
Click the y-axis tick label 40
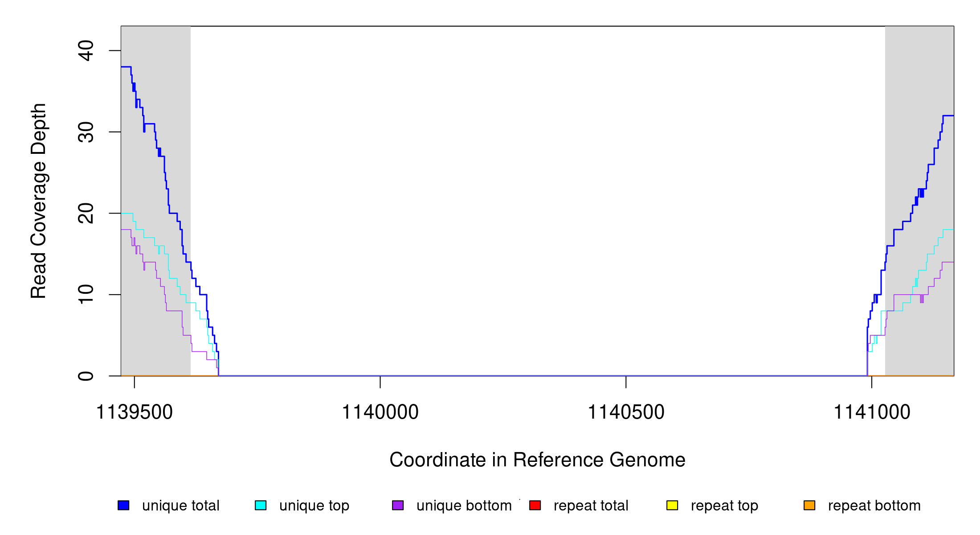tap(86, 50)
